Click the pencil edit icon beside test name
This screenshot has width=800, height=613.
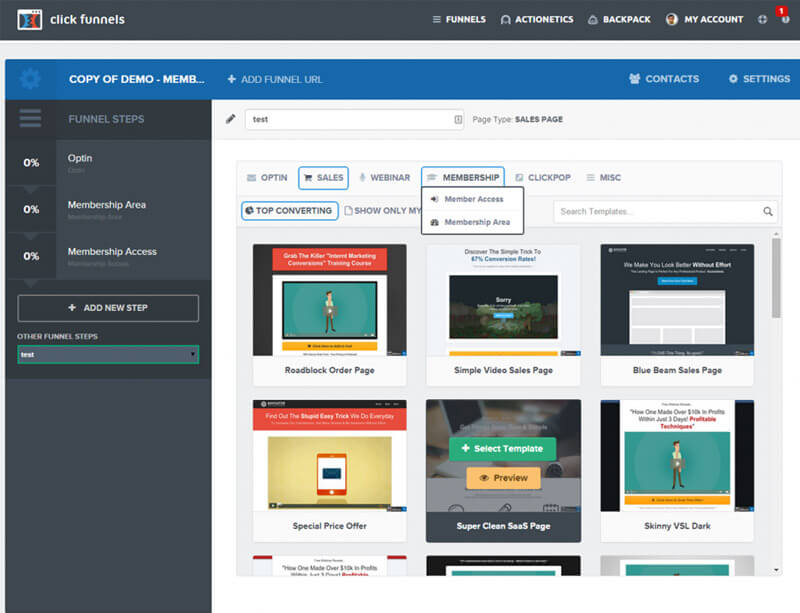pyautogui.click(x=231, y=119)
